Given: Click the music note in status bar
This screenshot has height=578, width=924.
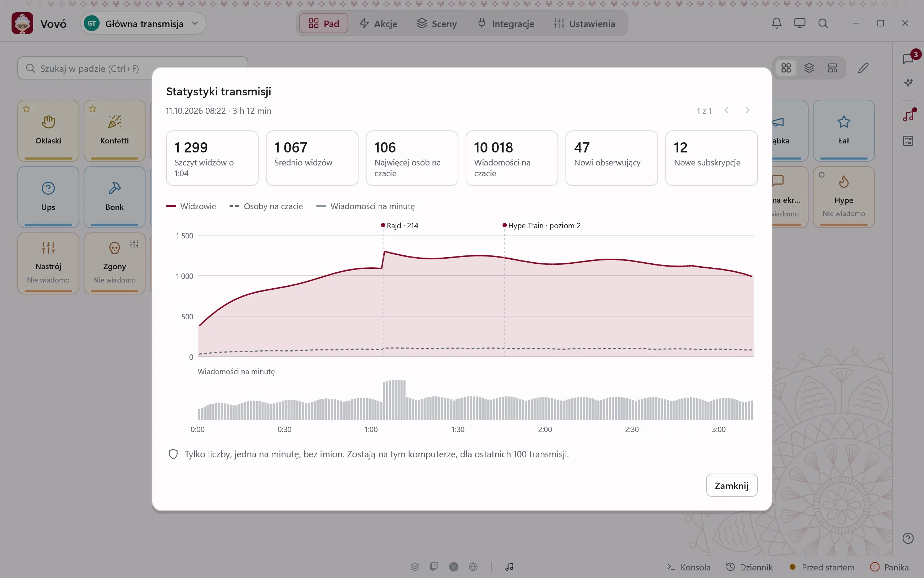Looking at the screenshot, I should 509,566.
